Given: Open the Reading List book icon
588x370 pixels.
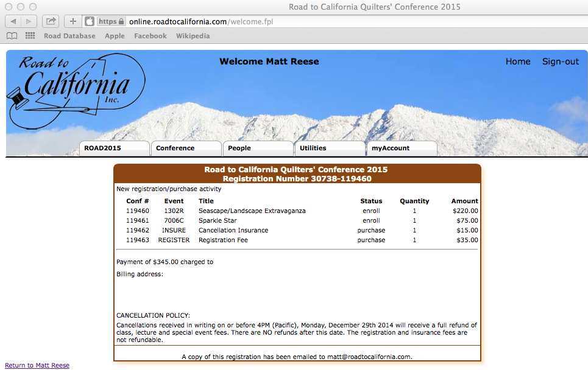Looking at the screenshot, I should point(12,36).
